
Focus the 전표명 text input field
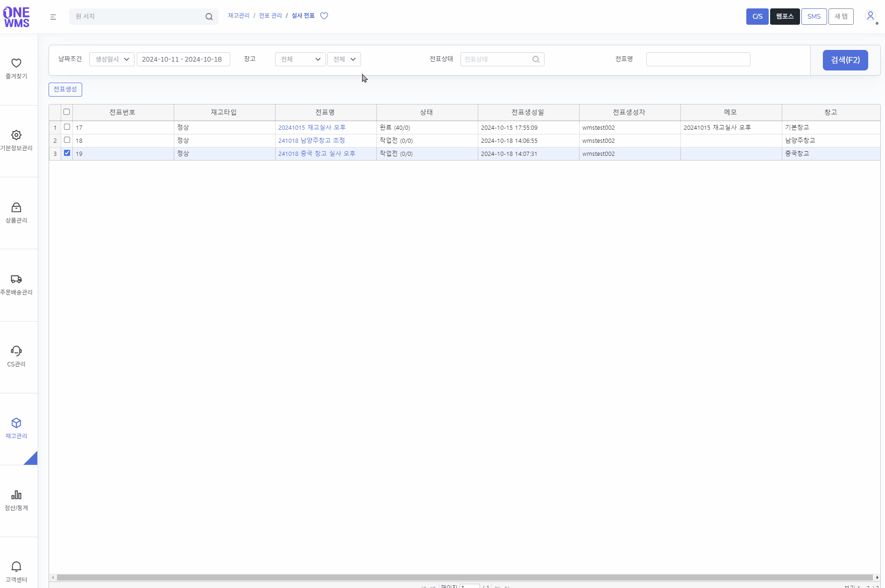698,59
